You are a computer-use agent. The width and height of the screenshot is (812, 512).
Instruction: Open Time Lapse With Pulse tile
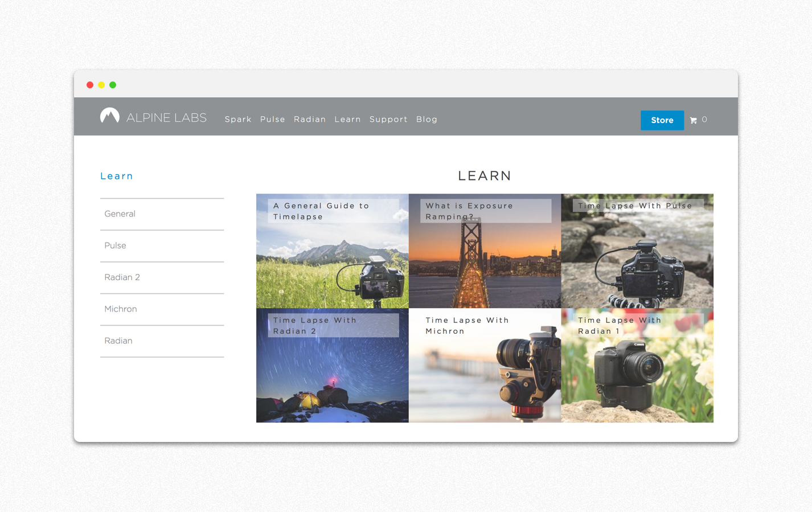click(x=637, y=251)
